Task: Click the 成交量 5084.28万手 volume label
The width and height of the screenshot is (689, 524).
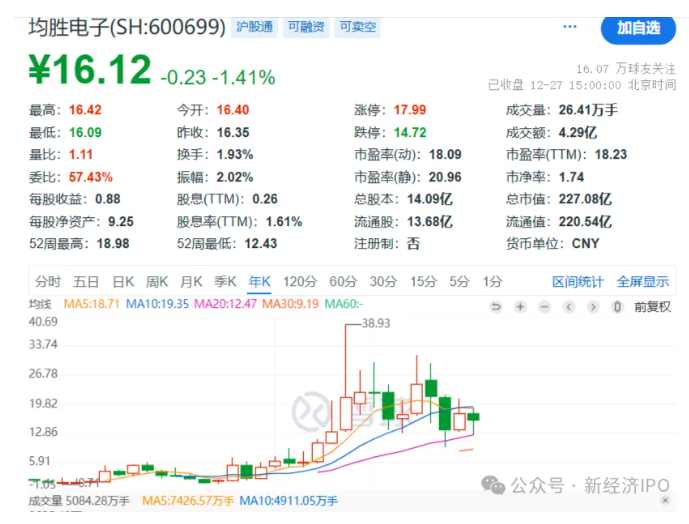Action: tap(79, 501)
